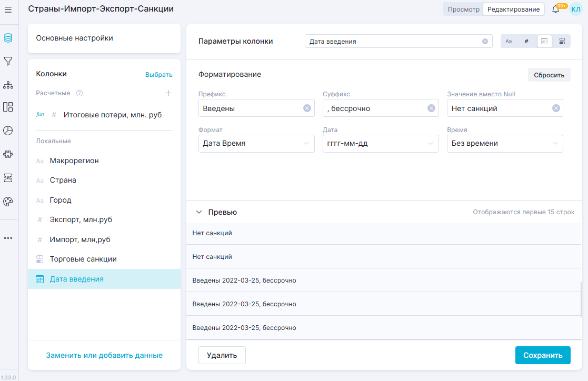
Task: Open the SVG icon in sidebar
Action: point(8,178)
